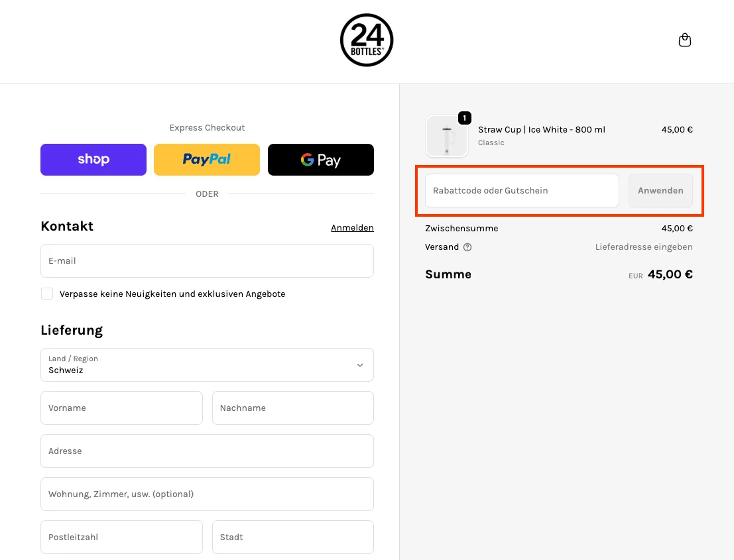Click the Stadt input field
734x560 pixels.
pyautogui.click(x=292, y=537)
